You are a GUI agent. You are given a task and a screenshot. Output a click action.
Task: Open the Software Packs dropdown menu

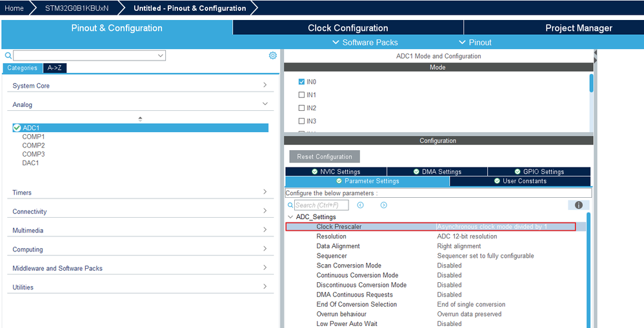click(x=365, y=43)
